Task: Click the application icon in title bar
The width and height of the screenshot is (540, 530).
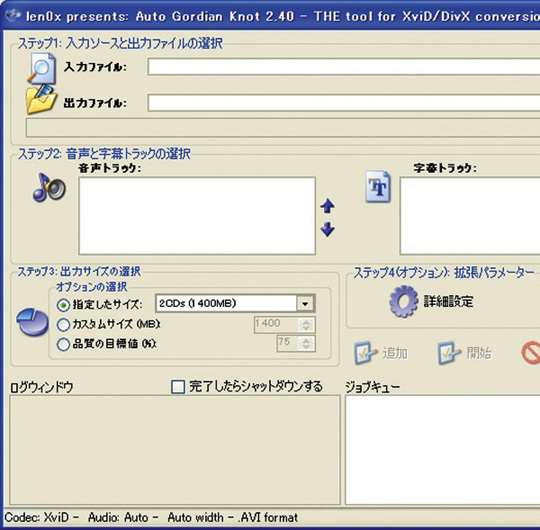Action: (12, 15)
